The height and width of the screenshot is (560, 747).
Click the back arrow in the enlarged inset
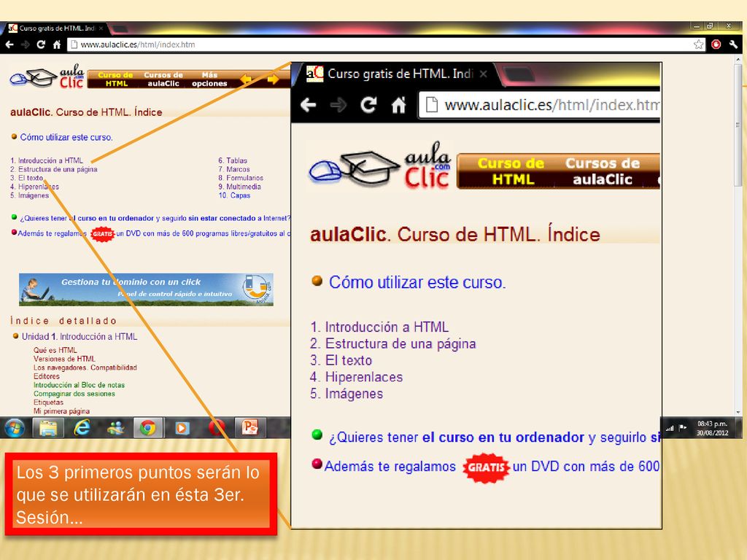click(309, 105)
